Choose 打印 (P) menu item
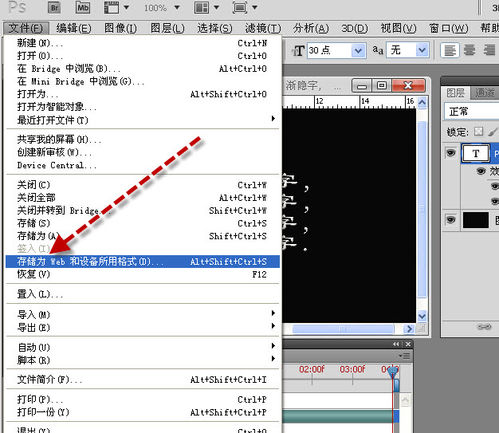 tap(143, 399)
